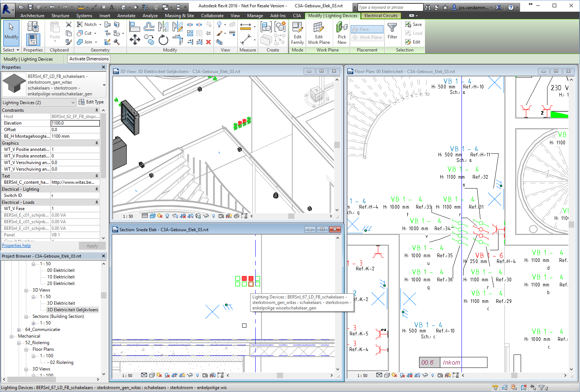Click the Create Assembly icon

[266, 27]
